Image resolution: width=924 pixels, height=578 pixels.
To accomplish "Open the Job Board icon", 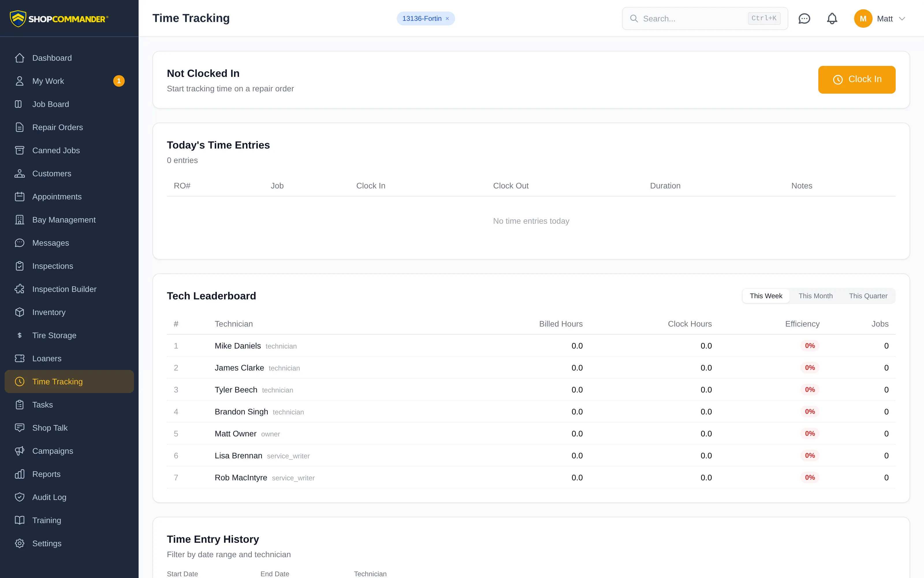I will (x=18, y=104).
